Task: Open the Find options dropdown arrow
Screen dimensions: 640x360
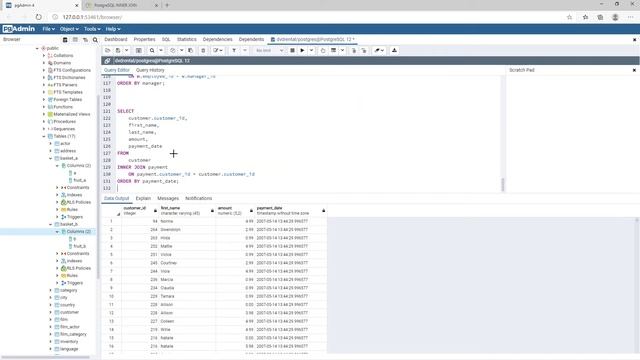Action: click(x=161, y=51)
